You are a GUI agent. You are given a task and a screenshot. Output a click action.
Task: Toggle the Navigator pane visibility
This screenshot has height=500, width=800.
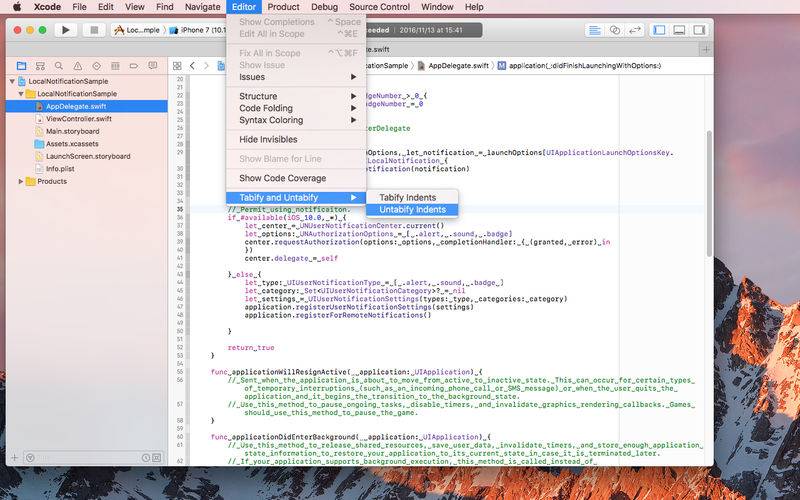659,30
